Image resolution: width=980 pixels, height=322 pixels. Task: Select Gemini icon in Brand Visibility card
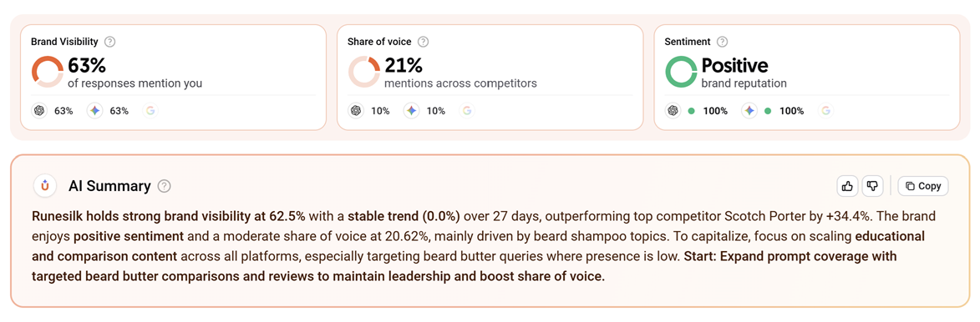94,111
